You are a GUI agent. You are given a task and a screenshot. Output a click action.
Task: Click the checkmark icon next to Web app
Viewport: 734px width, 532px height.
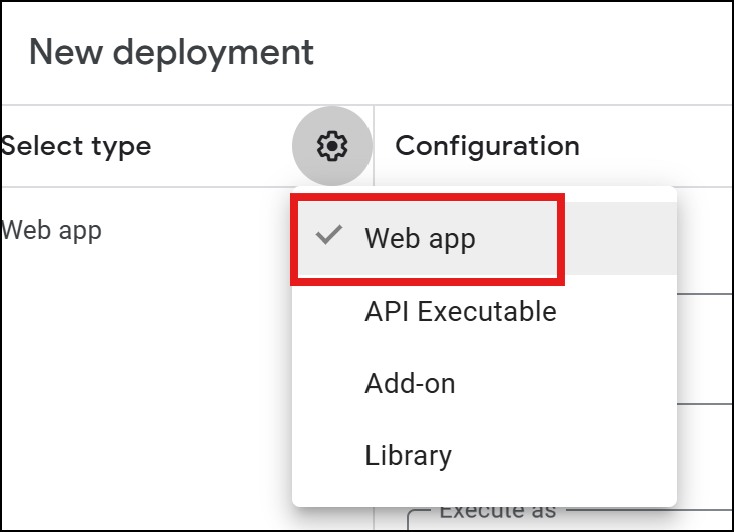click(329, 235)
